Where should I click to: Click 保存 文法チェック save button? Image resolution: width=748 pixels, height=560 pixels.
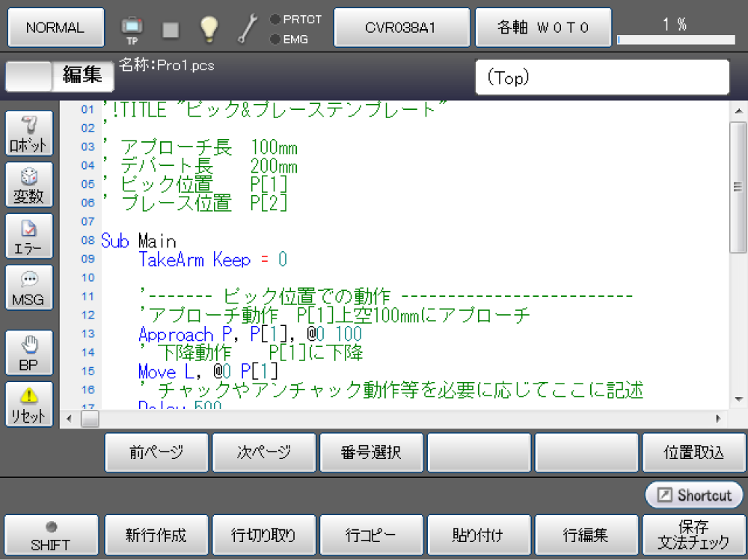pyautogui.click(x=693, y=535)
